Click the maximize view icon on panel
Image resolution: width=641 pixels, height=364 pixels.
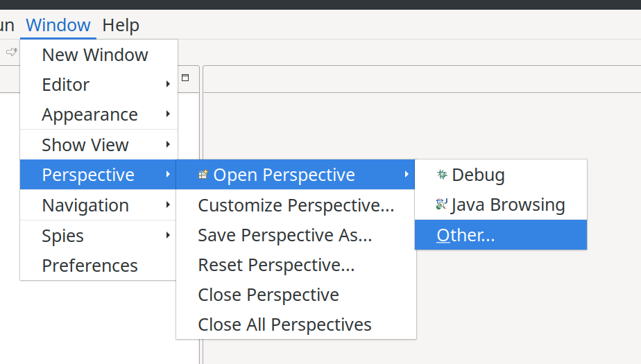click(185, 78)
